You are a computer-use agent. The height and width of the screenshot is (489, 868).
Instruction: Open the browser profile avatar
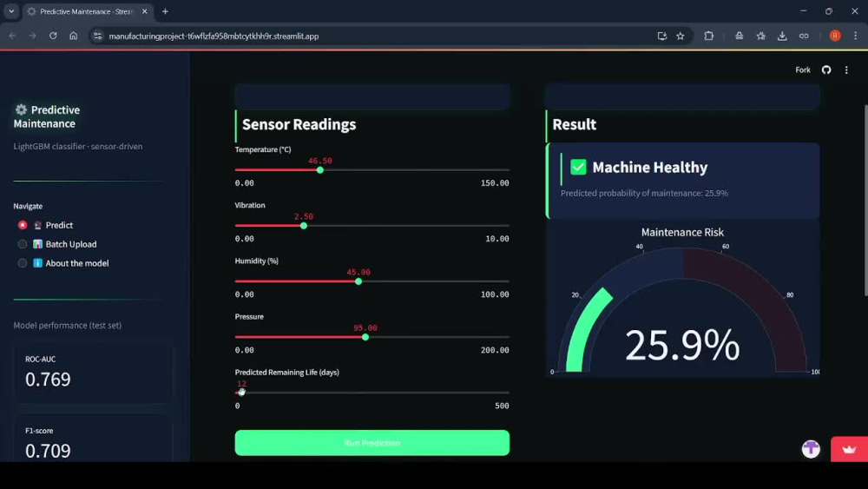tap(835, 36)
